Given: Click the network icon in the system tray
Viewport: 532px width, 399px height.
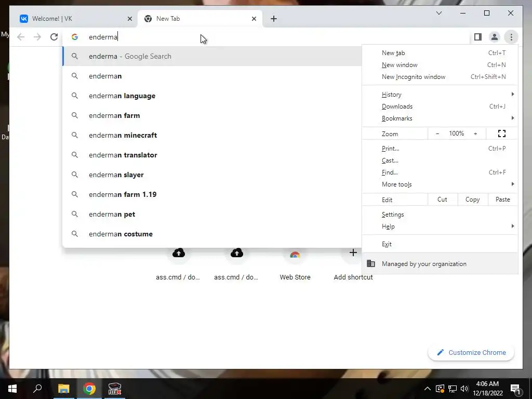Looking at the screenshot, I should [453, 389].
